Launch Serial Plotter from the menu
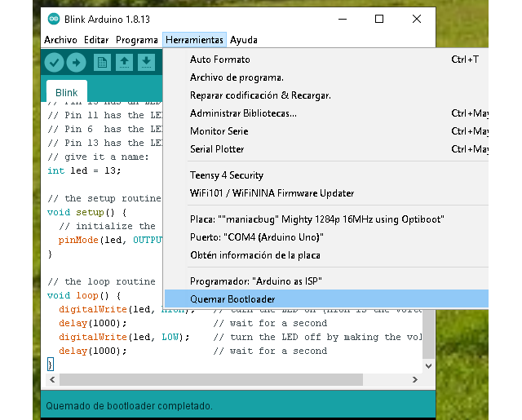The width and height of the screenshot is (522, 420). click(217, 149)
